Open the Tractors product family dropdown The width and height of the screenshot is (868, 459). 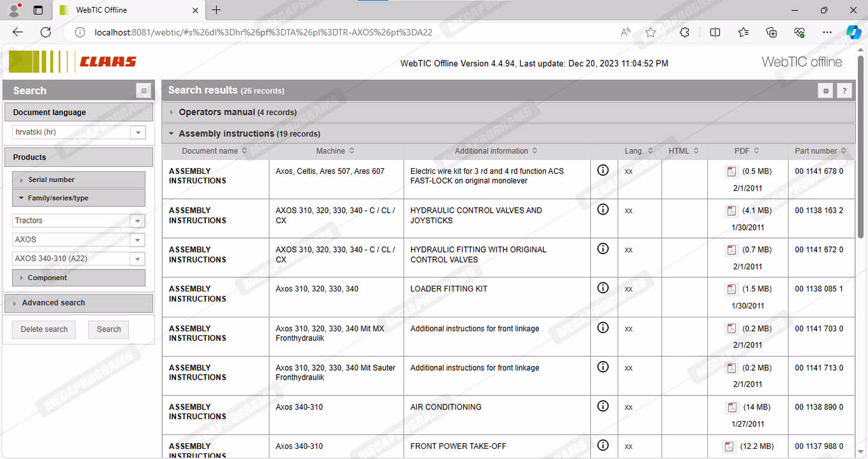pos(137,221)
